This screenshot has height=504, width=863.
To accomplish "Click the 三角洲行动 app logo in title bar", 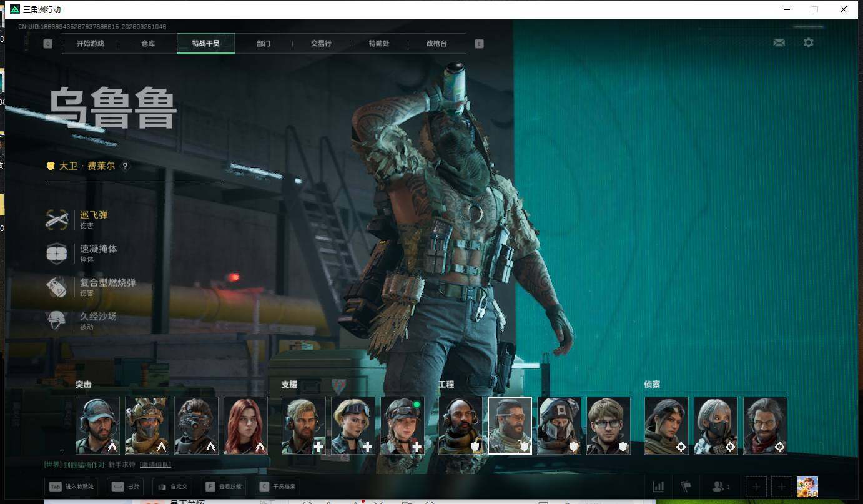I will [x=15, y=9].
